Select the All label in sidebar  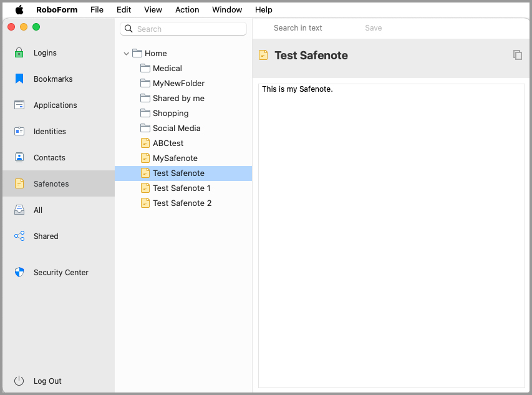pyautogui.click(x=38, y=210)
